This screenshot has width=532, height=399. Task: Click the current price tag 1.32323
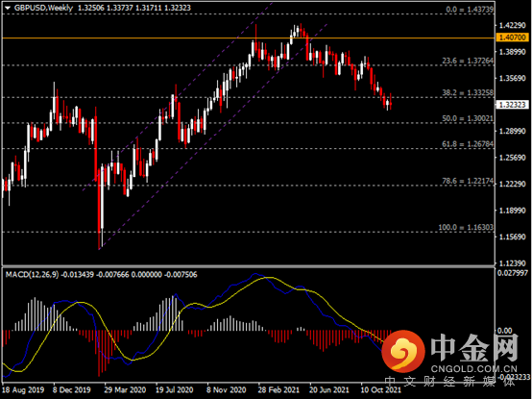[513, 105]
